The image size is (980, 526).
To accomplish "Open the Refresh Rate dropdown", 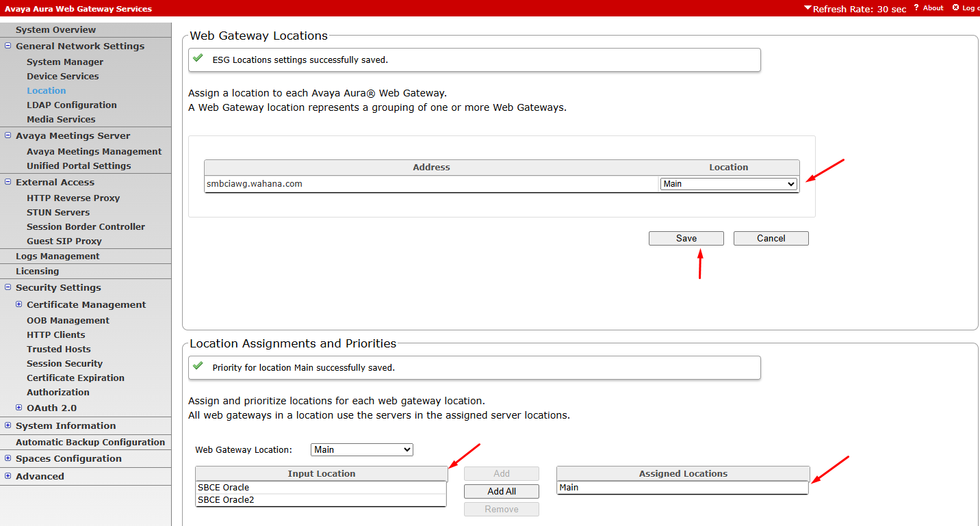I will coord(855,9).
